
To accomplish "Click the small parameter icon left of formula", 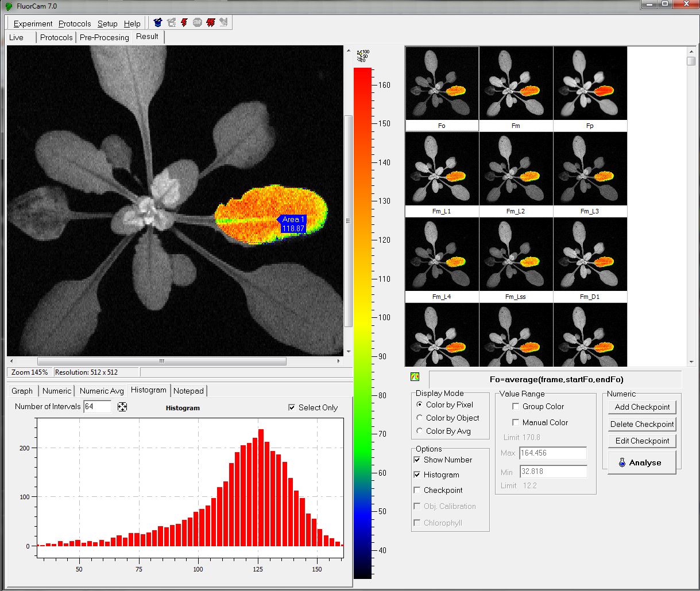I will [x=415, y=377].
